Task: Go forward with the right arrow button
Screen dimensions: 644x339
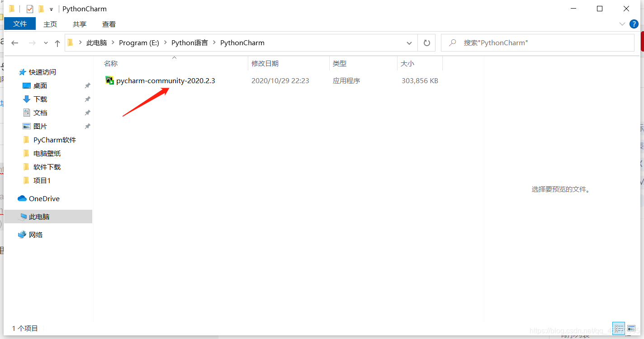Action: pyautogui.click(x=32, y=43)
